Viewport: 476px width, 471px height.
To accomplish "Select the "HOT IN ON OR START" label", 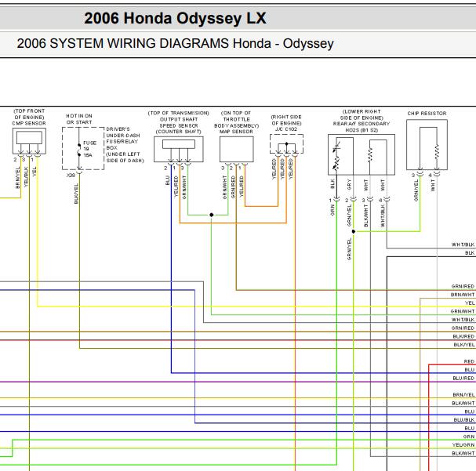I will (x=79, y=119).
